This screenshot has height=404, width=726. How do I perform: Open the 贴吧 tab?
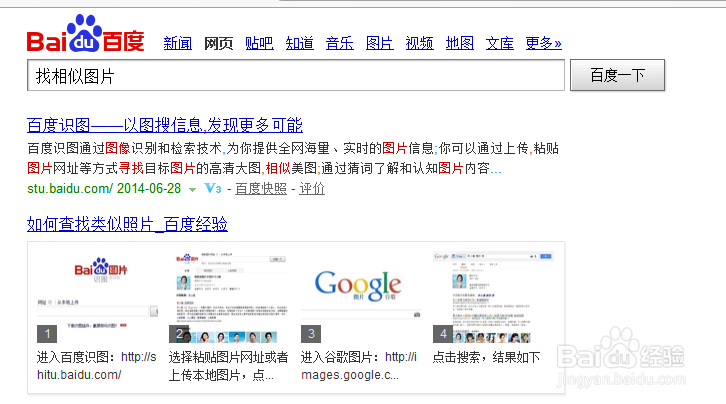(259, 44)
